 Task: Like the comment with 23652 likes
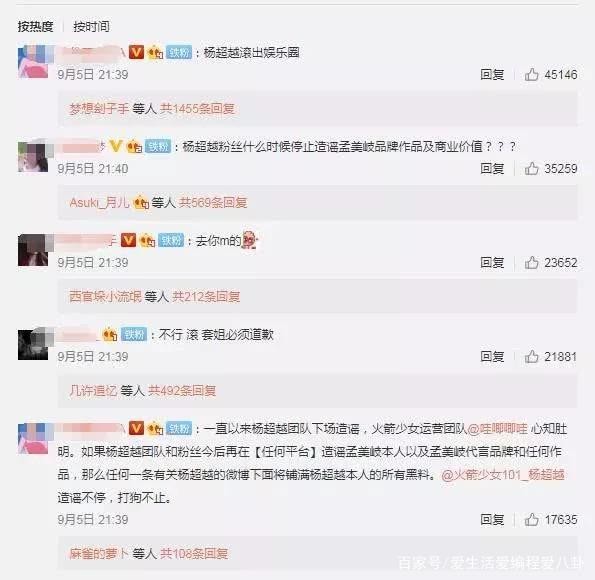coord(531,262)
